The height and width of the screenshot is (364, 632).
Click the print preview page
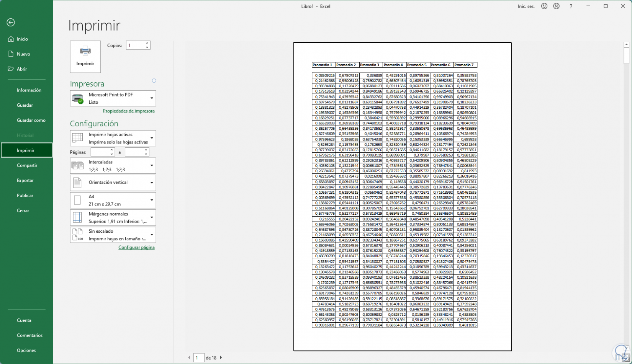coord(403,196)
